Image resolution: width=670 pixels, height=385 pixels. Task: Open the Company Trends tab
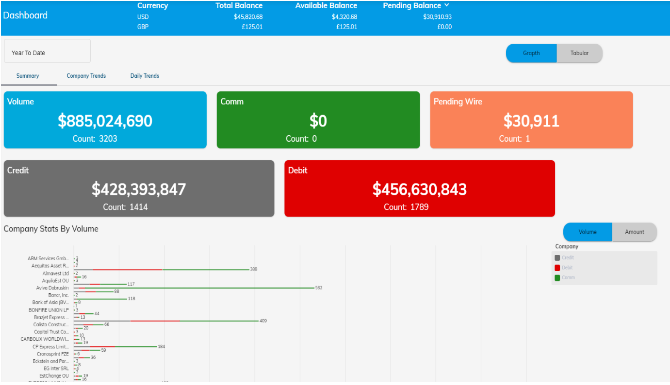tap(86, 76)
